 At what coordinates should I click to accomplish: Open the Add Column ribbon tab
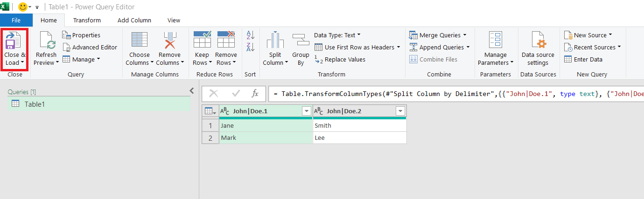click(134, 20)
